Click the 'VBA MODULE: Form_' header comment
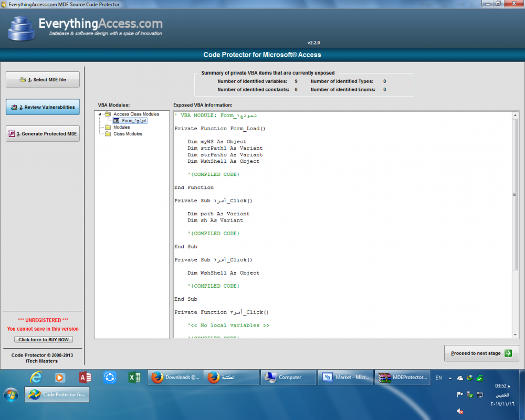The width and height of the screenshot is (525, 420). pos(216,115)
